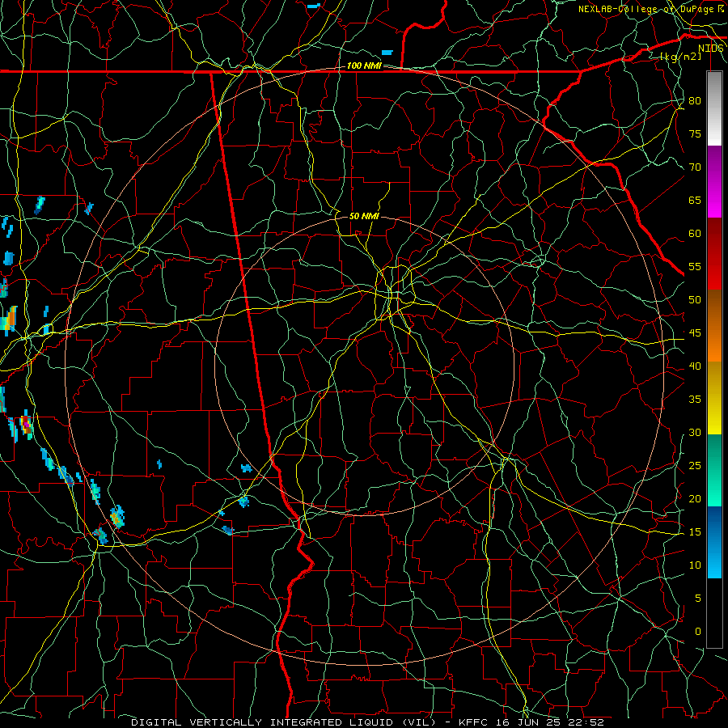Pick the blue segment of color bar

[714, 542]
